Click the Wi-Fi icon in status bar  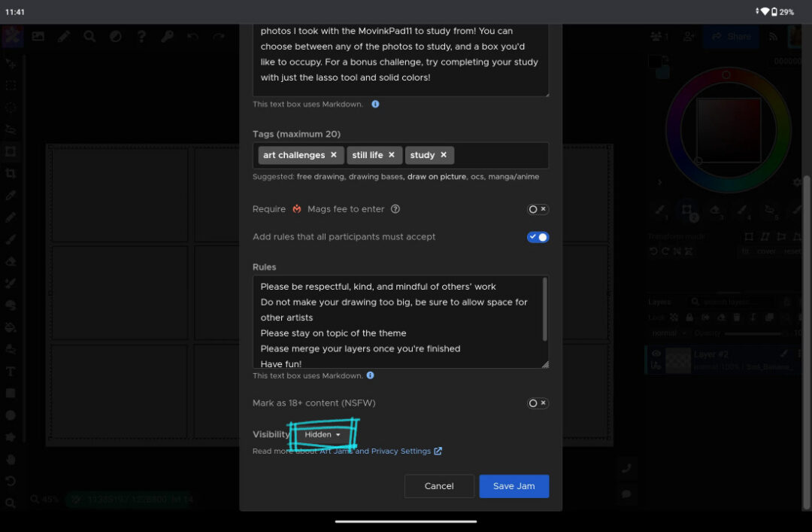click(x=765, y=11)
